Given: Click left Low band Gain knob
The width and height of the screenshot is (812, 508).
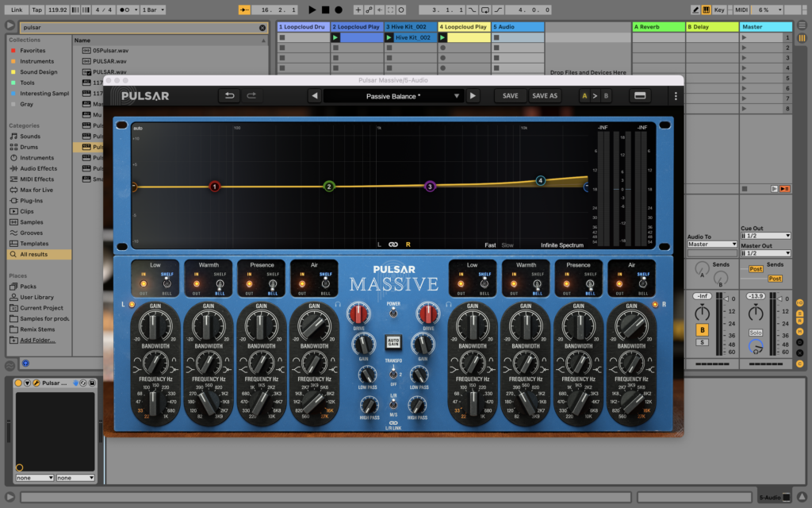Looking at the screenshot, I should 155,325.
